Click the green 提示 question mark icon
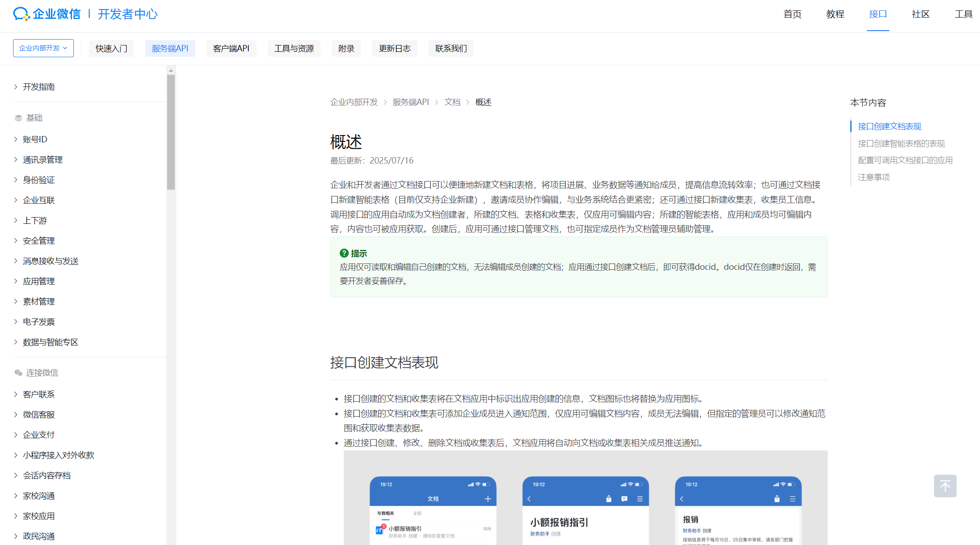Image resolution: width=980 pixels, height=545 pixels. 344,253
